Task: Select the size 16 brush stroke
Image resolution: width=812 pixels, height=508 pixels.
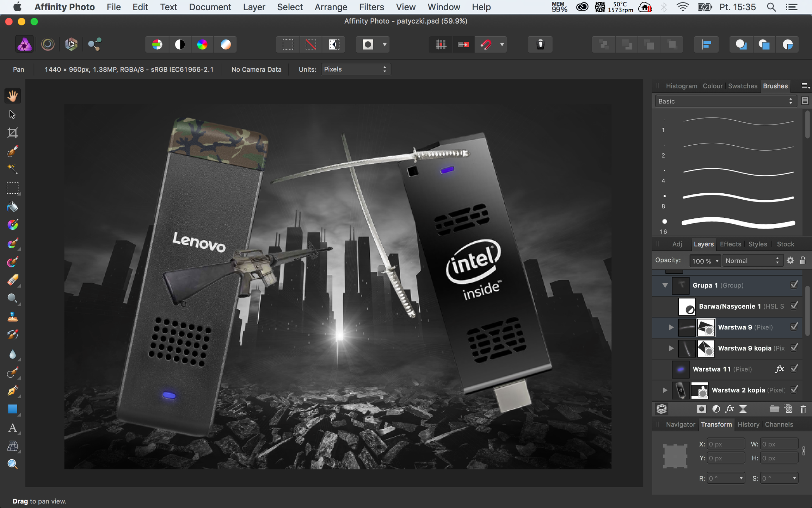Action: click(x=728, y=223)
